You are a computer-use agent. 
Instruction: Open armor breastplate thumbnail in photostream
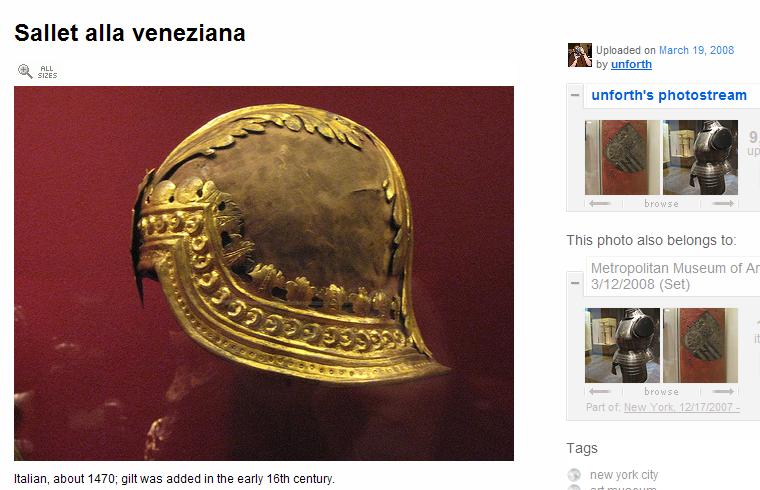[700, 158]
